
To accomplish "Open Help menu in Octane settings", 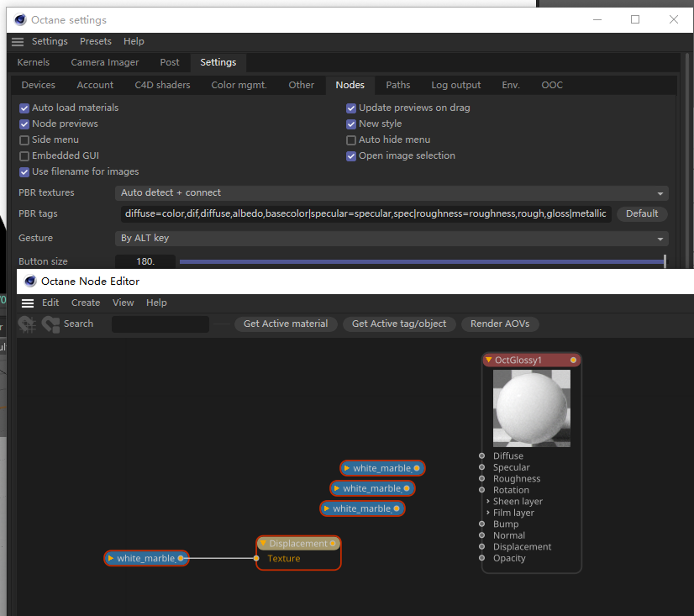I will coord(134,41).
